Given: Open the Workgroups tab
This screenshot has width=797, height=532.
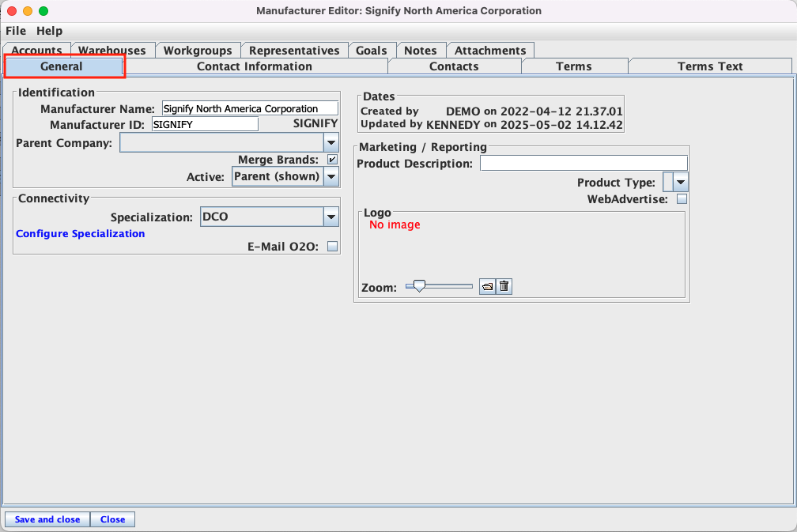Looking at the screenshot, I should point(198,51).
